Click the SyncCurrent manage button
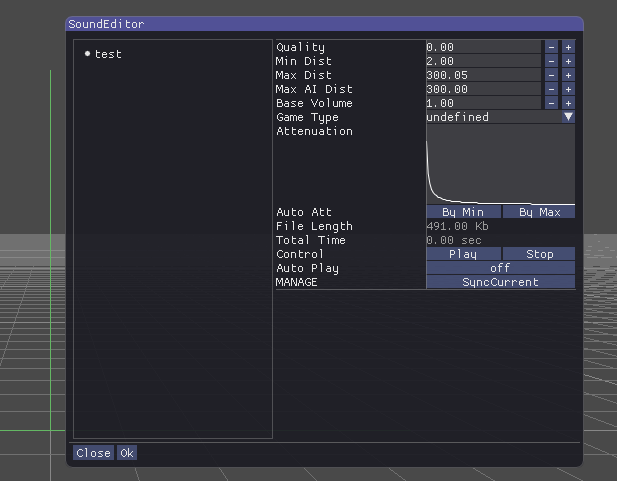The width and height of the screenshot is (617, 481). pos(500,282)
